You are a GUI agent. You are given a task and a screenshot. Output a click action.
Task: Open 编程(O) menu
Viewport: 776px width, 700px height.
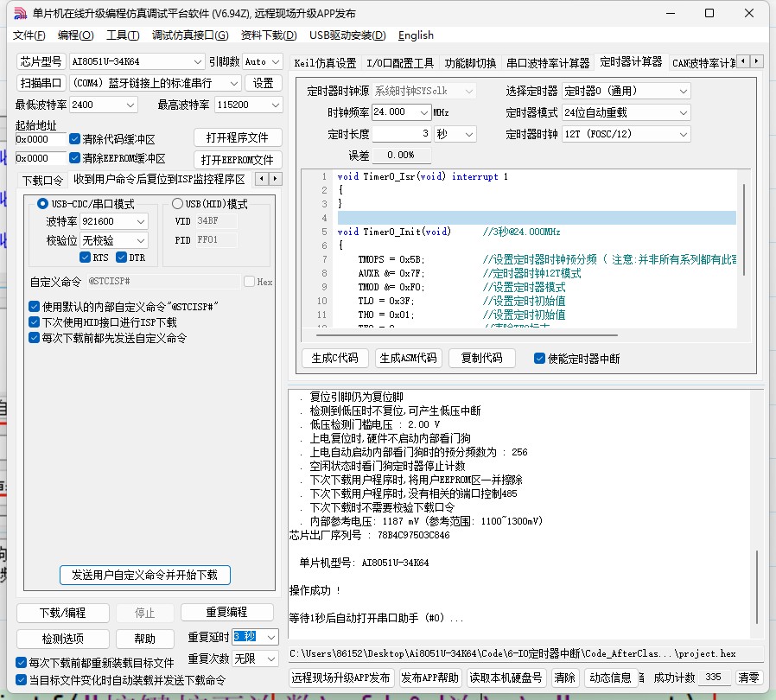pos(75,35)
